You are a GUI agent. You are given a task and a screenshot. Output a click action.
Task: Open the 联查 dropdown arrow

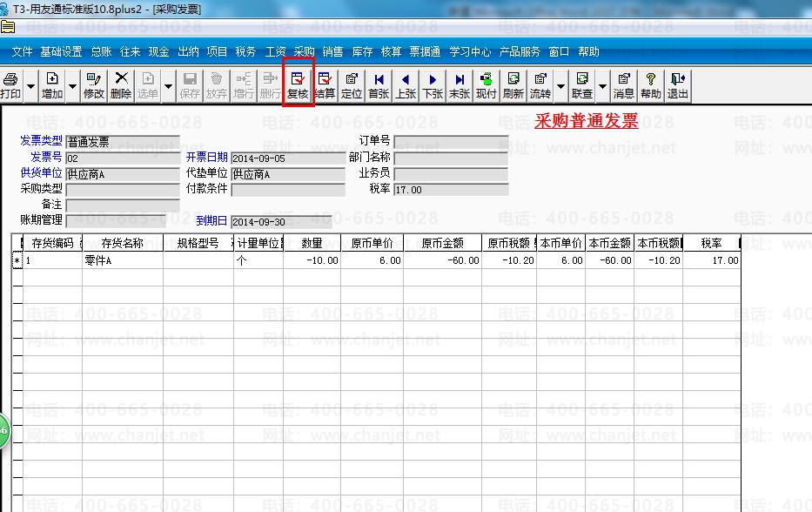click(603, 86)
